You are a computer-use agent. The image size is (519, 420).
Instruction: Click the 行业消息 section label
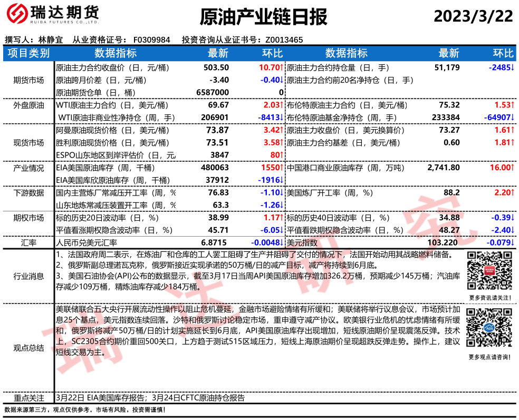(28, 275)
